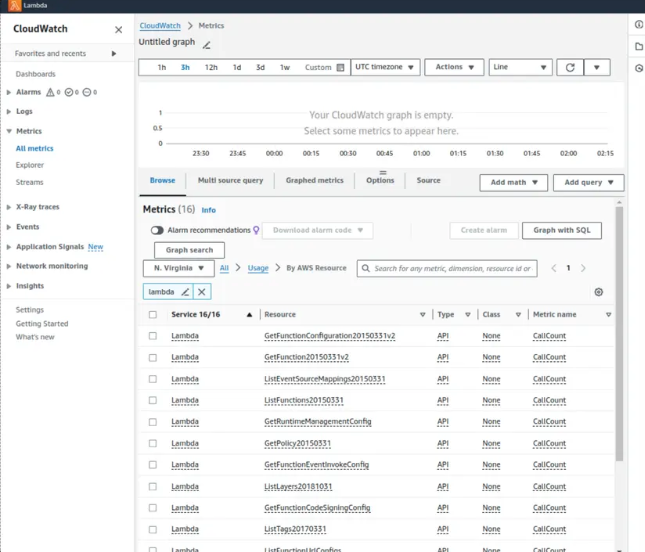Click the Graph with SQL button
Image resolution: width=645 pixels, height=552 pixels.
click(x=561, y=230)
